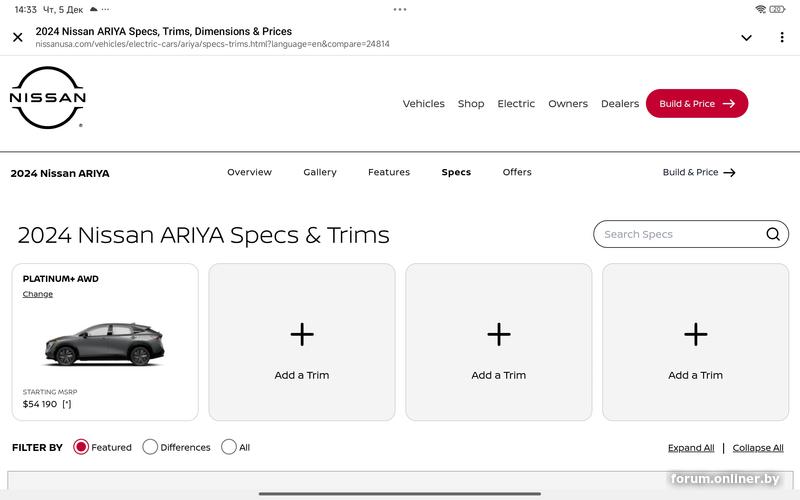Tap the cloud weather status icon
Screen dimensions: 800x500
94,9
